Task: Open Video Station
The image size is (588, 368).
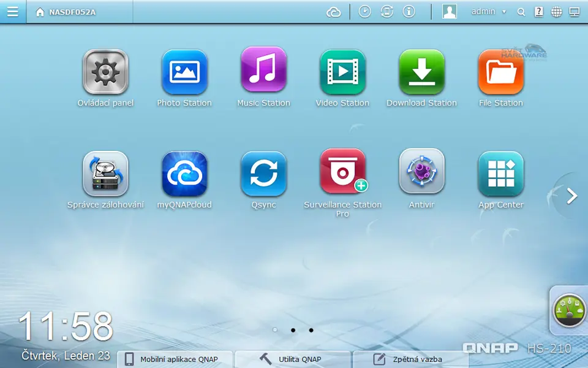Action: [x=342, y=72]
